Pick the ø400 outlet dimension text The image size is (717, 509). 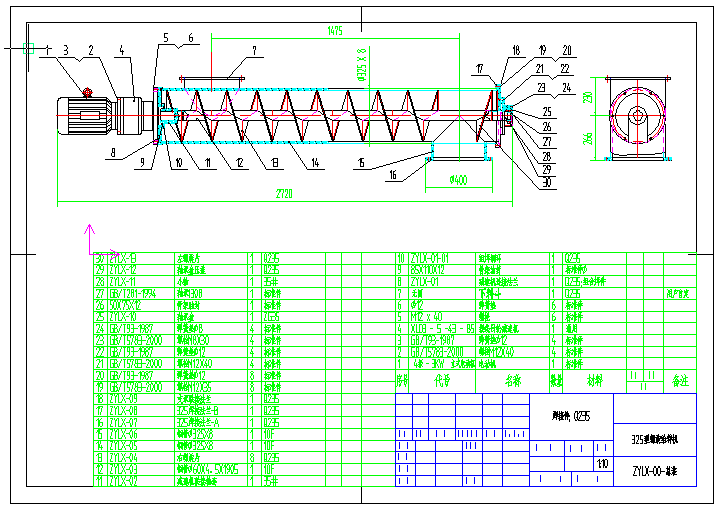458,180
